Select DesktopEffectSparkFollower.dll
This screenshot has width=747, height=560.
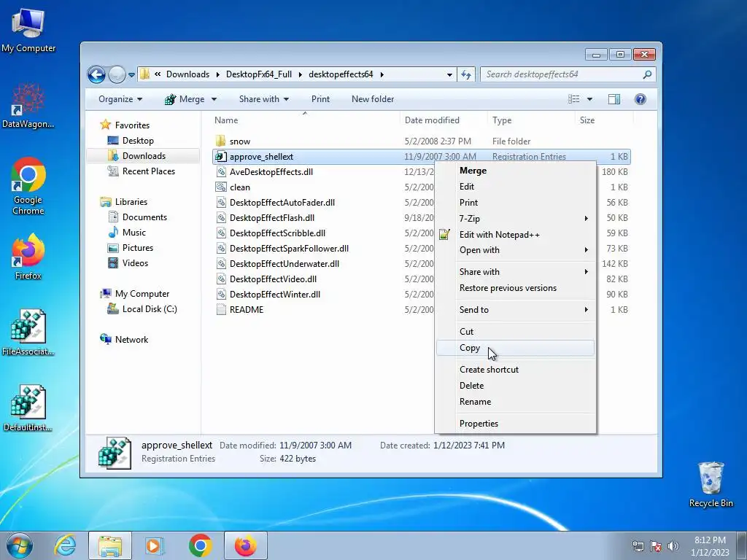pos(289,248)
